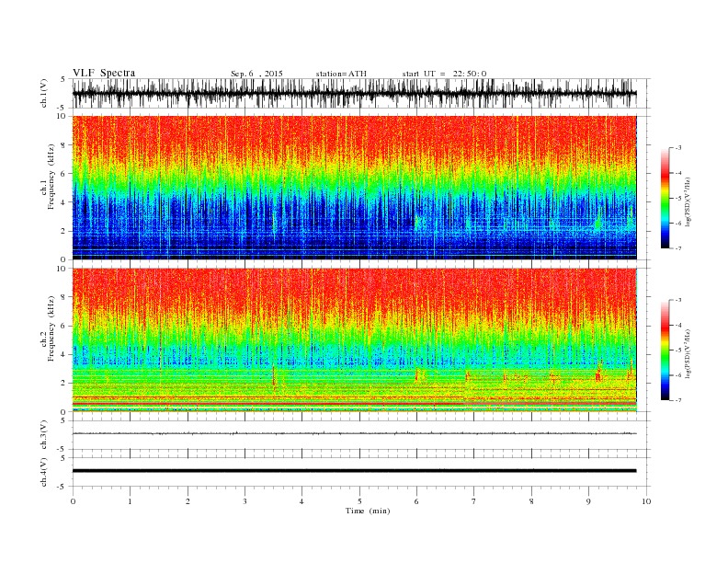Select the "start UT = 22:50:0" text
Image resolution: width=728 pixels, height=563 pixels.
pyautogui.click(x=444, y=74)
